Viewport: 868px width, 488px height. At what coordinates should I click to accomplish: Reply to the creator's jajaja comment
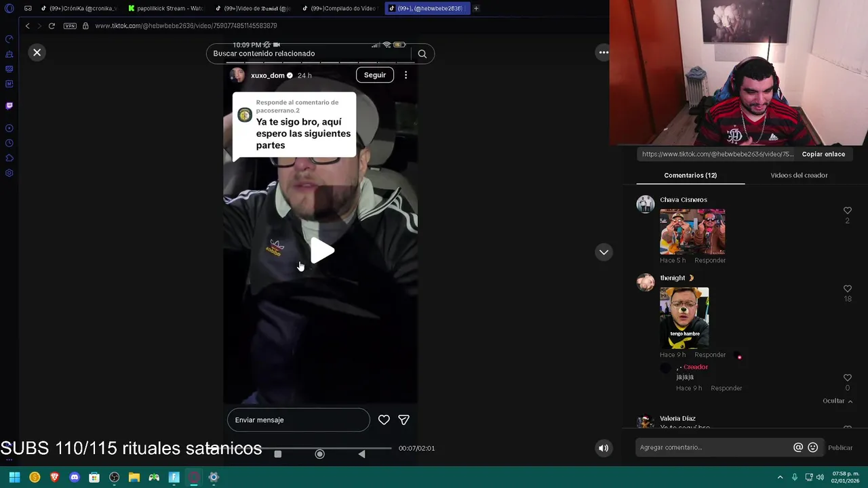pyautogui.click(x=726, y=388)
